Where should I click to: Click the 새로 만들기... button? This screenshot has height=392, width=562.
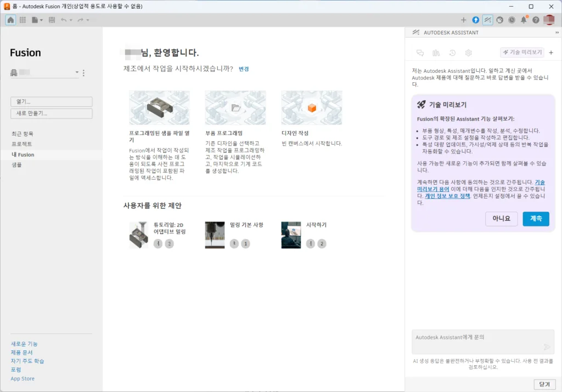pyautogui.click(x=51, y=113)
